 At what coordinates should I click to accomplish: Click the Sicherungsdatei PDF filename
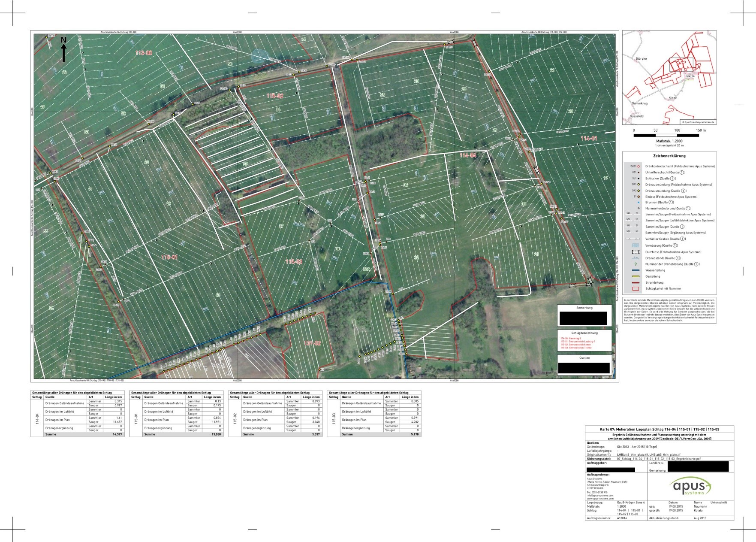(659, 459)
